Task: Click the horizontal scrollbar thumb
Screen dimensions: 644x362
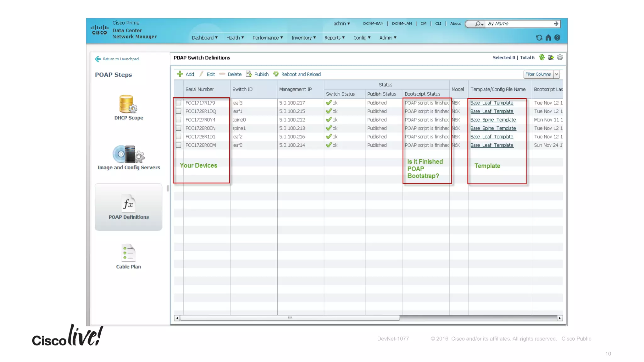Action: coord(290,318)
